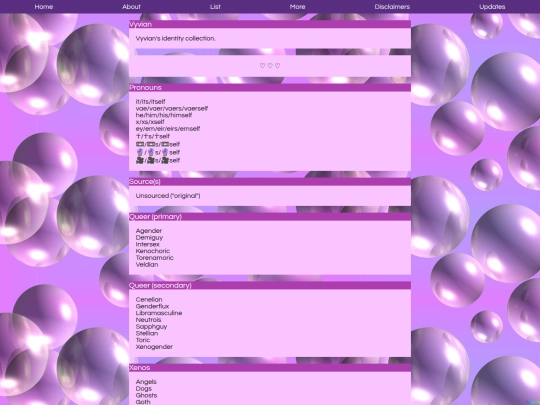Select Unsourced ("original") text
The width and height of the screenshot is (540, 405).
pyautogui.click(x=168, y=196)
